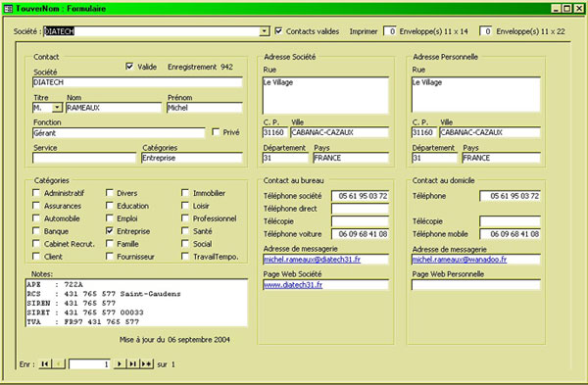Click the Adresse Personnelle Pays field
Viewport: 588px width, 385px height.
(x=502, y=158)
